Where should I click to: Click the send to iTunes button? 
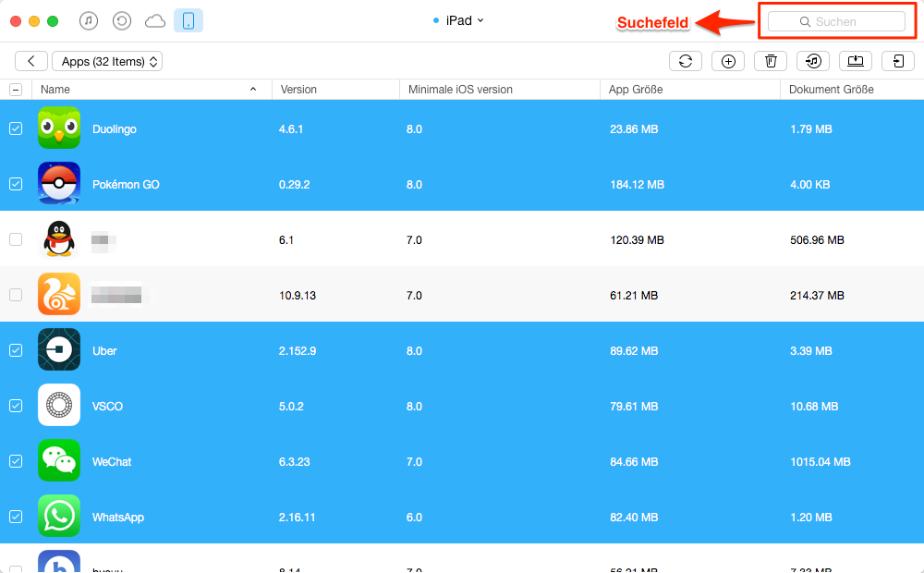[813, 61]
